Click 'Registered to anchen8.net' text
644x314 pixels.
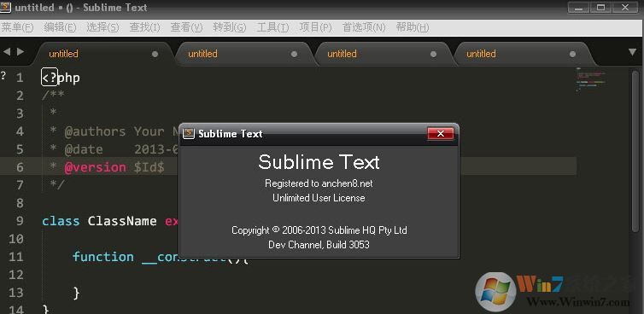click(319, 183)
